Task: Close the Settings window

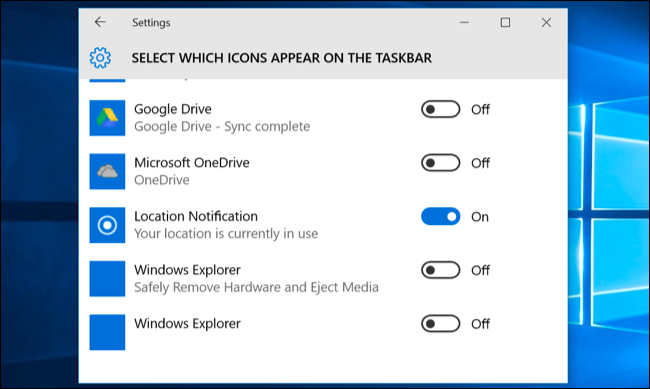Action: 546,22
